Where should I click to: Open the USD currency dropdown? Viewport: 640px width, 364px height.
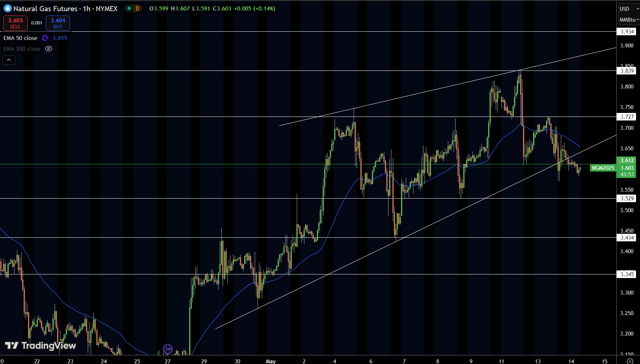(x=628, y=9)
